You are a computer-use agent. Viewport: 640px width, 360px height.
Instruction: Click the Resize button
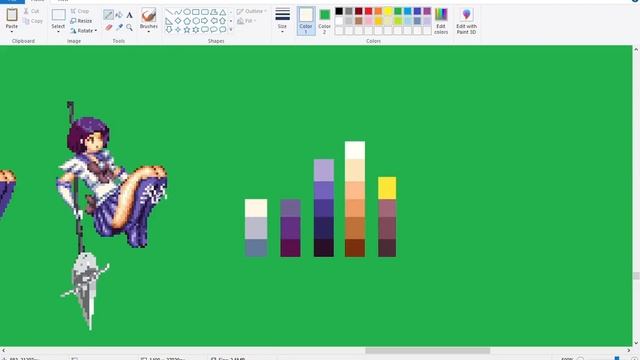point(81,21)
